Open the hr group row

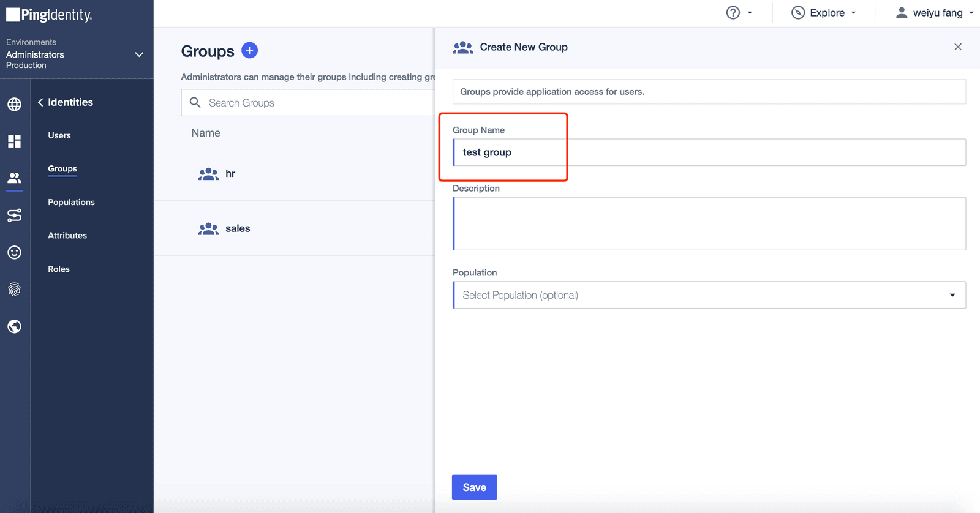point(294,174)
